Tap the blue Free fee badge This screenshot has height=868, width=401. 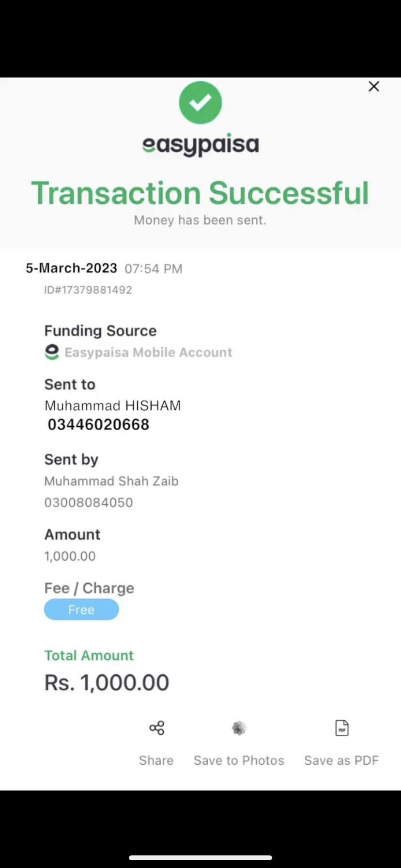click(81, 609)
